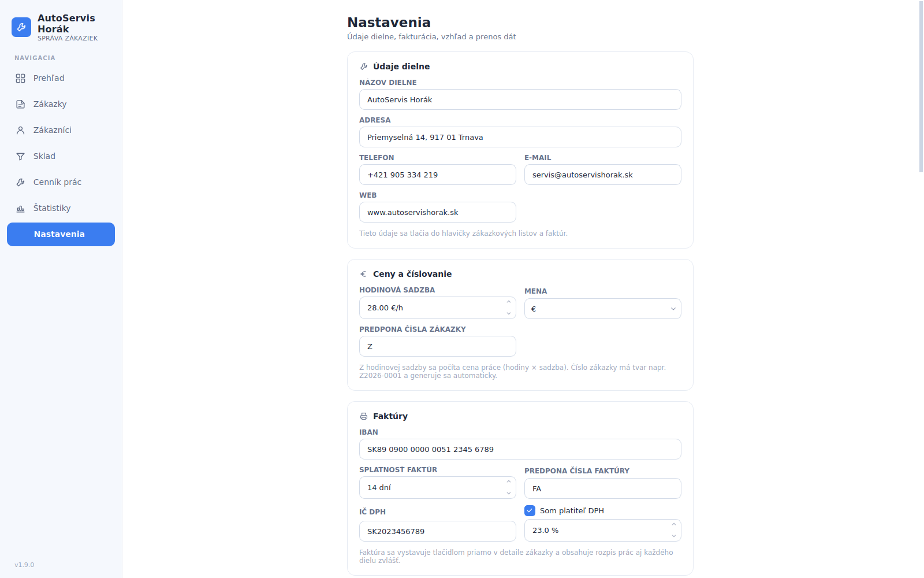Open Prehľad via its grid icon
This screenshot has height=578, width=924.
pos(21,78)
